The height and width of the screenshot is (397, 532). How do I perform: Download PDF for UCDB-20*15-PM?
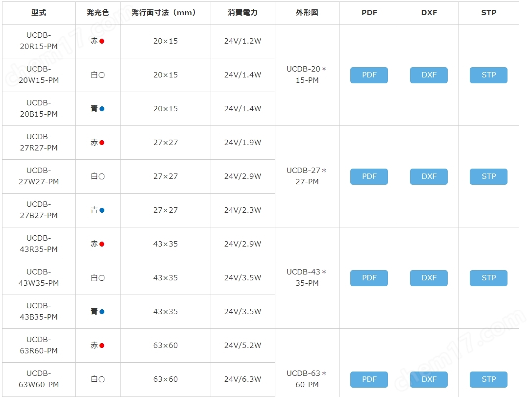coord(369,75)
